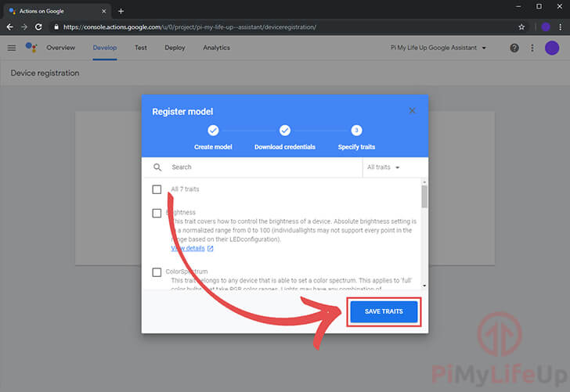Click the Register model dialog title
The width and height of the screenshot is (570, 392).
pyautogui.click(x=182, y=112)
